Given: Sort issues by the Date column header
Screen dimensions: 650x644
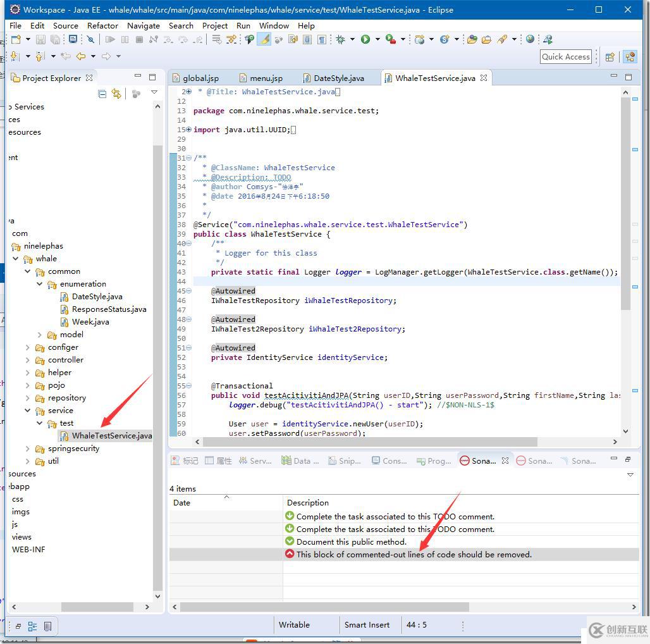Looking at the screenshot, I should coord(226,502).
